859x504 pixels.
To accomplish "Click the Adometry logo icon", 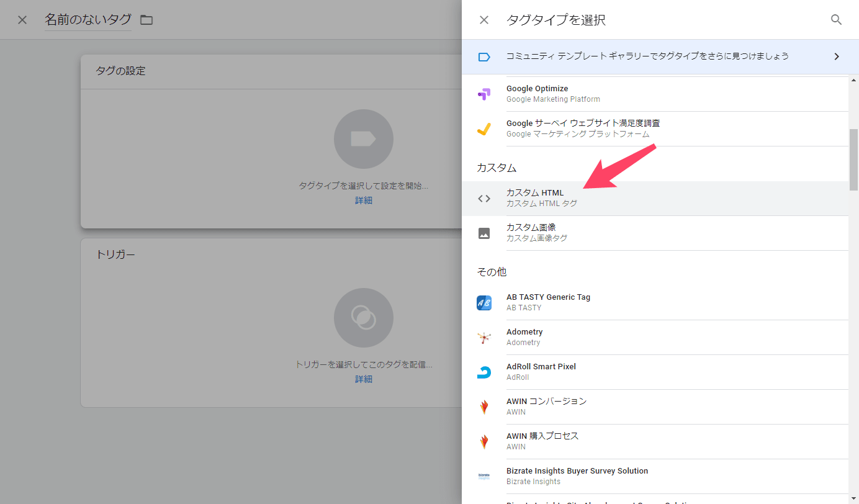I will (484, 338).
